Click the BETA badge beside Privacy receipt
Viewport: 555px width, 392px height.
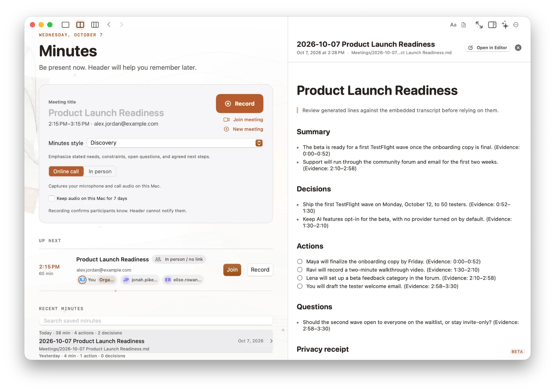click(x=517, y=351)
